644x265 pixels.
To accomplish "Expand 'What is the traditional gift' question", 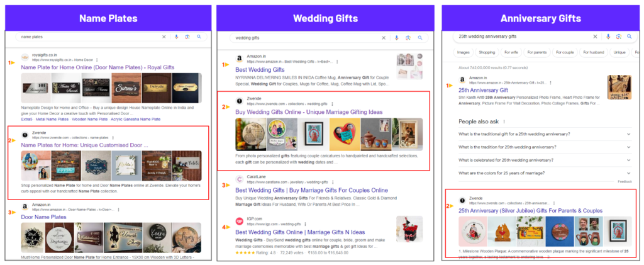I will coord(545,134).
